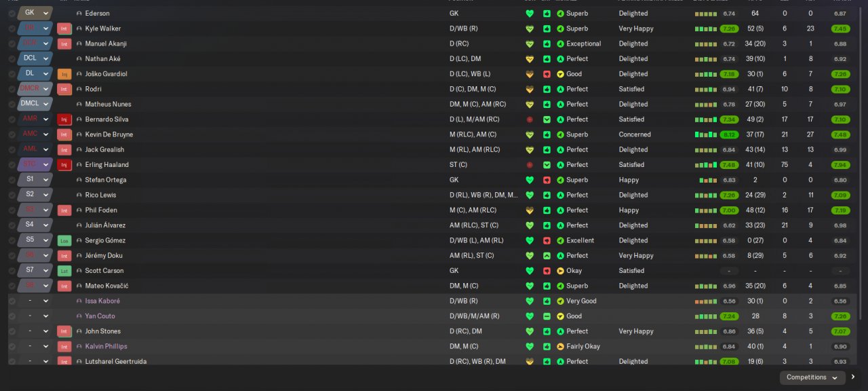Tick the selection circle for Julián Álvarez
Viewport: 868px width, 391px height.
click(12, 225)
